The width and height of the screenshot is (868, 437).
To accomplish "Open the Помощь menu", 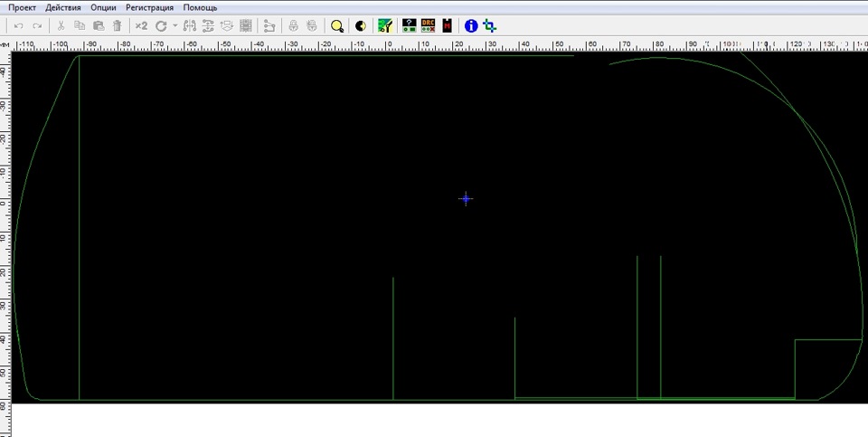I will point(200,8).
